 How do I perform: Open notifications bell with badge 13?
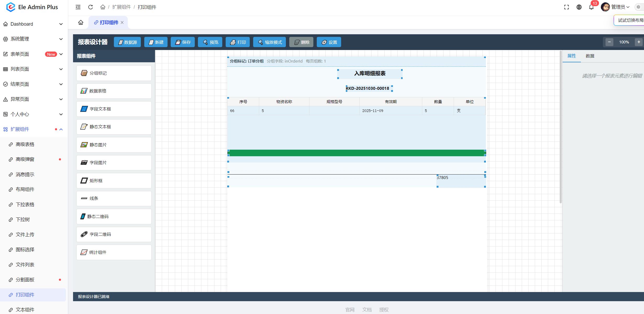click(591, 7)
